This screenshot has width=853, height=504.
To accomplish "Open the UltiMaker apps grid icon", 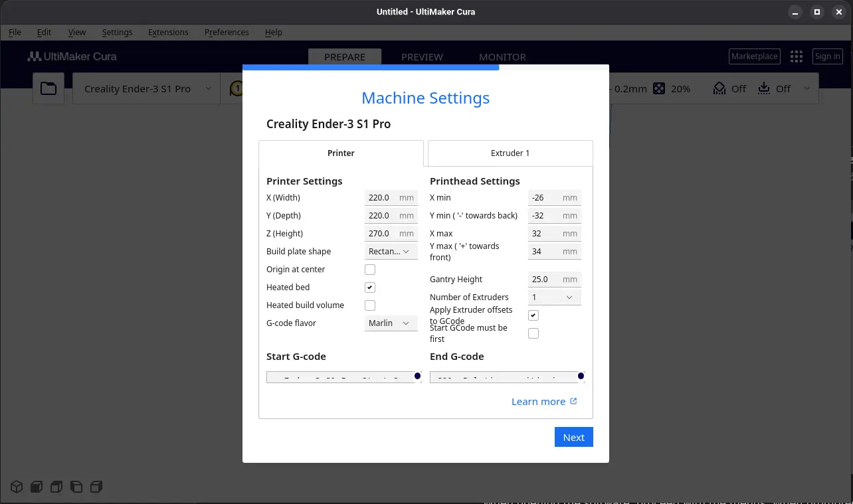I will click(797, 57).
